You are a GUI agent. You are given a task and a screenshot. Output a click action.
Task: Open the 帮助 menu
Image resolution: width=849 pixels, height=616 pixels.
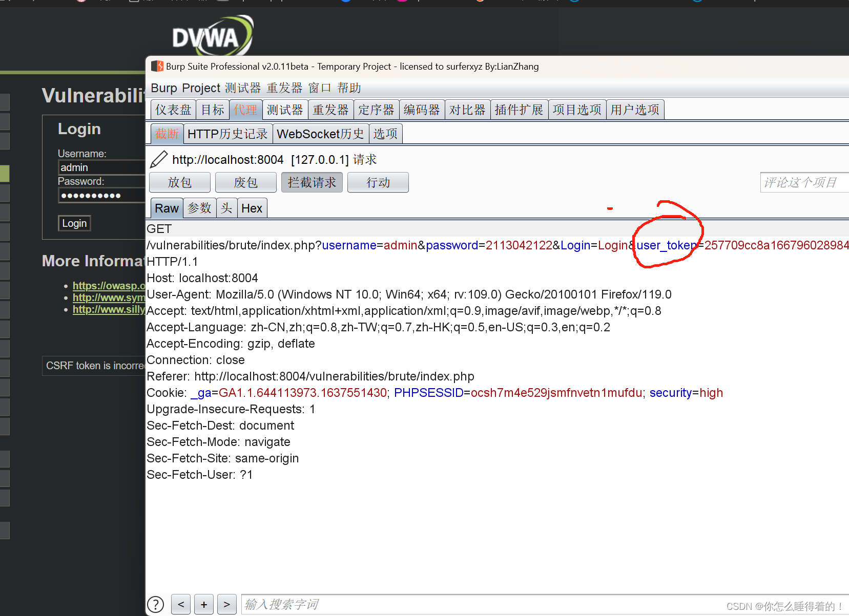(x=349, y=88)
